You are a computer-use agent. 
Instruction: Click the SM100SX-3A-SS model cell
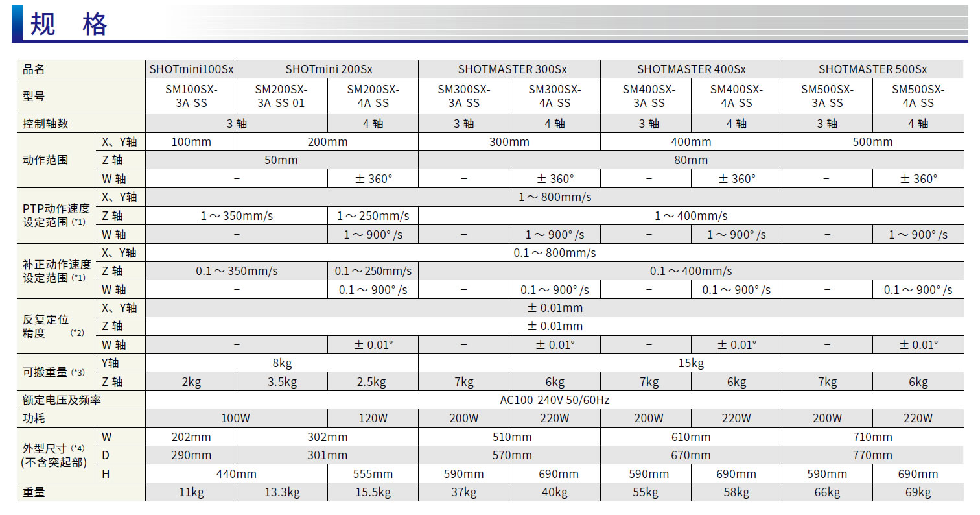[191, 97]
